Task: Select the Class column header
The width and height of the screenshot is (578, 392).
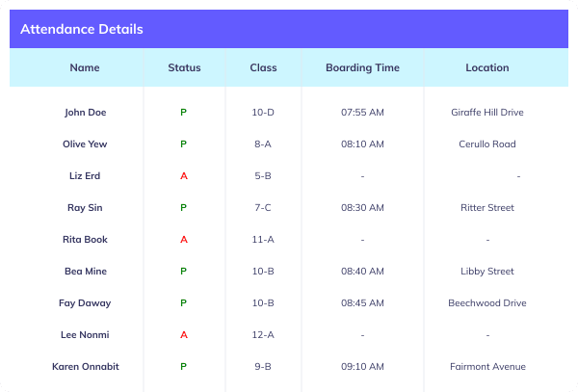Action: 263,67
